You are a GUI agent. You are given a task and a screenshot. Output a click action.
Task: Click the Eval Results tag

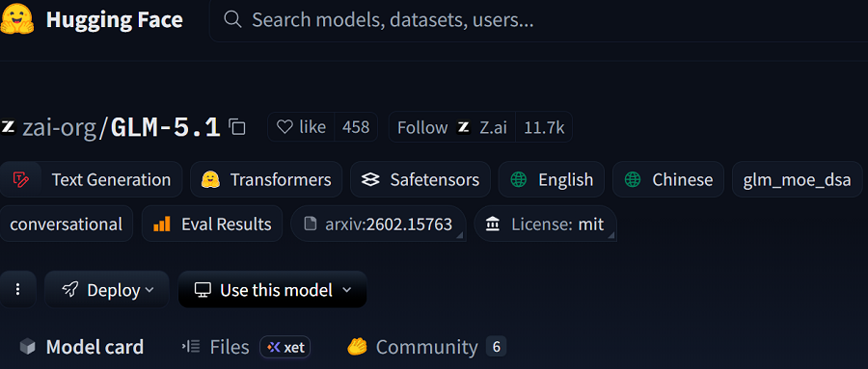click(x=212, y=224)
